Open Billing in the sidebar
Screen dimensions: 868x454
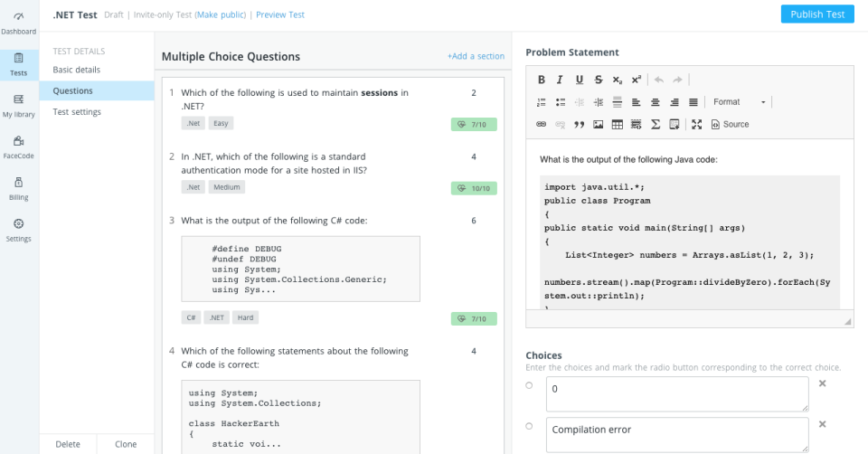(18, 189)
